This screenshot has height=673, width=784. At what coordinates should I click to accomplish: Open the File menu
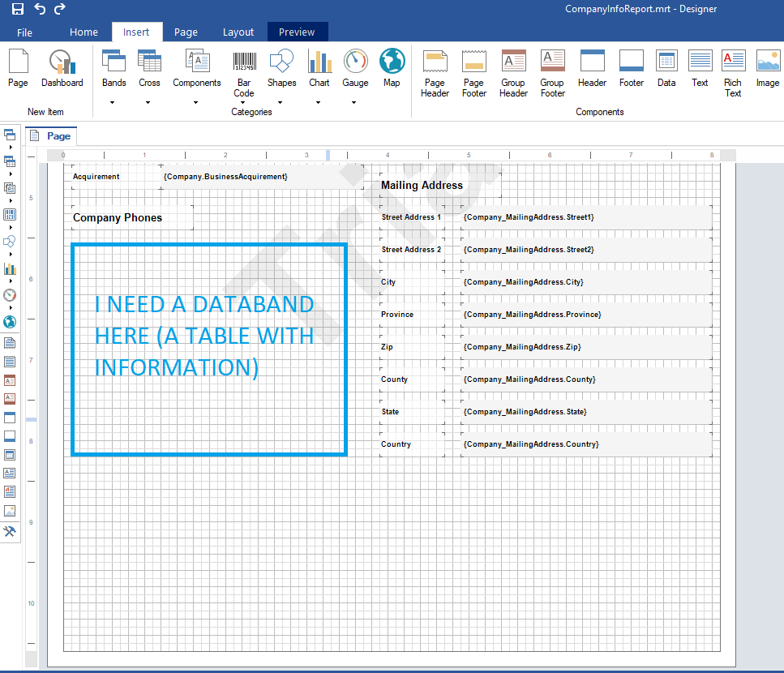tap(24, 32)
